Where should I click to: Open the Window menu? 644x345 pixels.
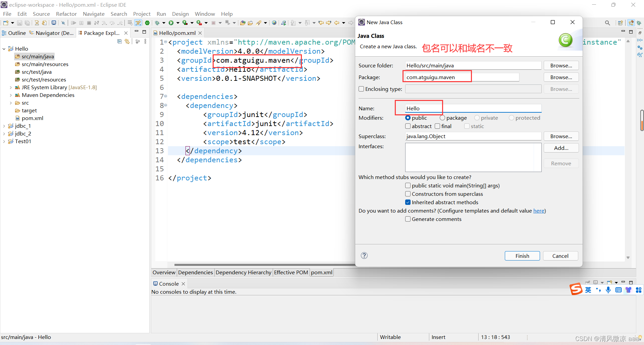(x=205, y=14)
